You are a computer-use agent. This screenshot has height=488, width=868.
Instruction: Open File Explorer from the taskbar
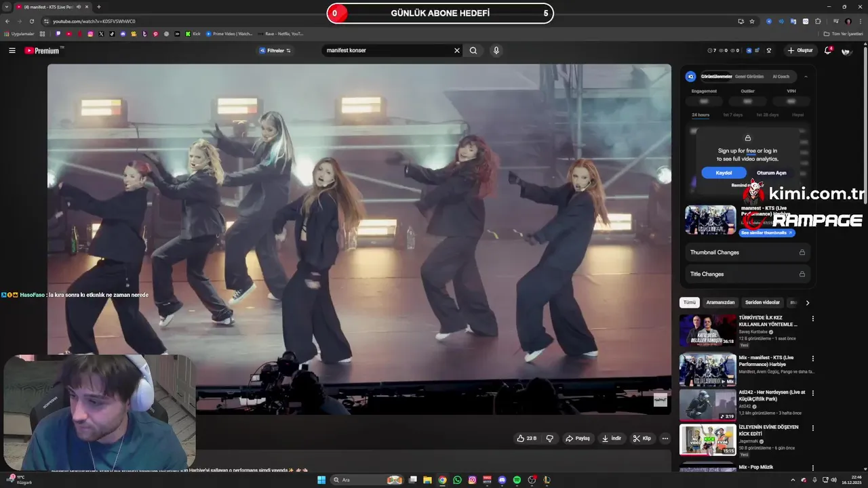tap(427, 480)
